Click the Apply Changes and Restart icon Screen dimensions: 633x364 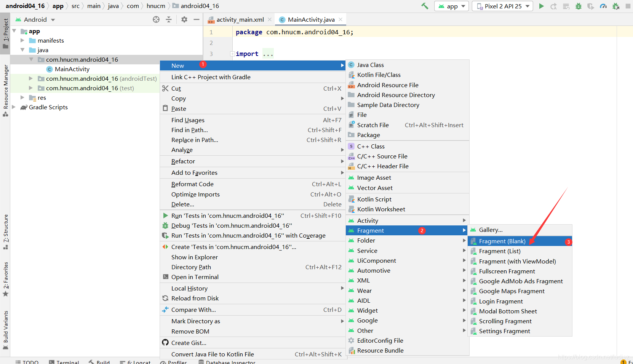(x=554, y=6)
